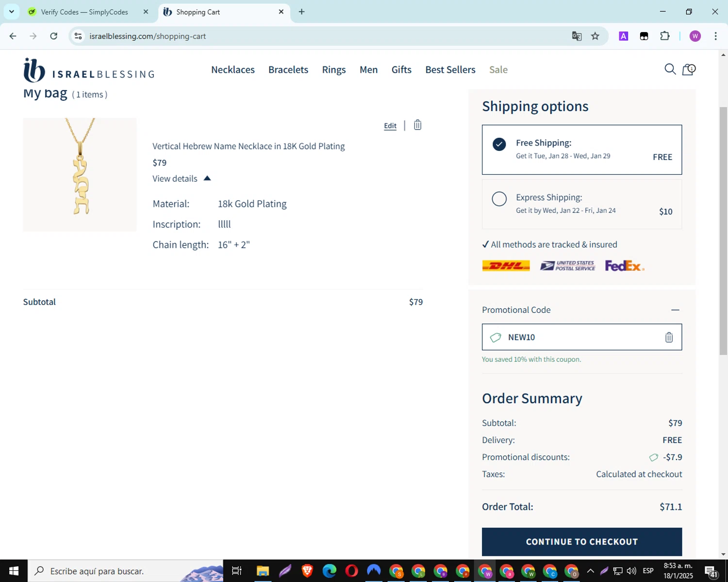Viewport: 728px width, 582px height.
Task: Click the Express Shipping $10 price
Action: 666,211
